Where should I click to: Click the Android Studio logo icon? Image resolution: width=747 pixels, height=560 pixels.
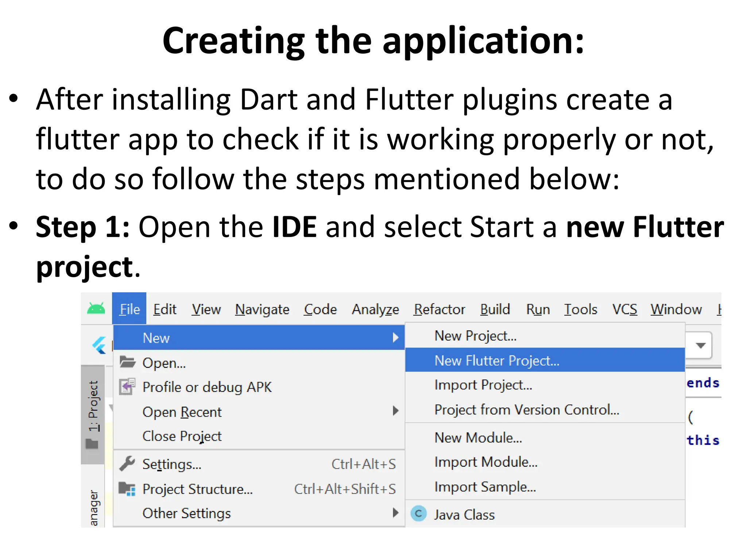click(96, 309)
